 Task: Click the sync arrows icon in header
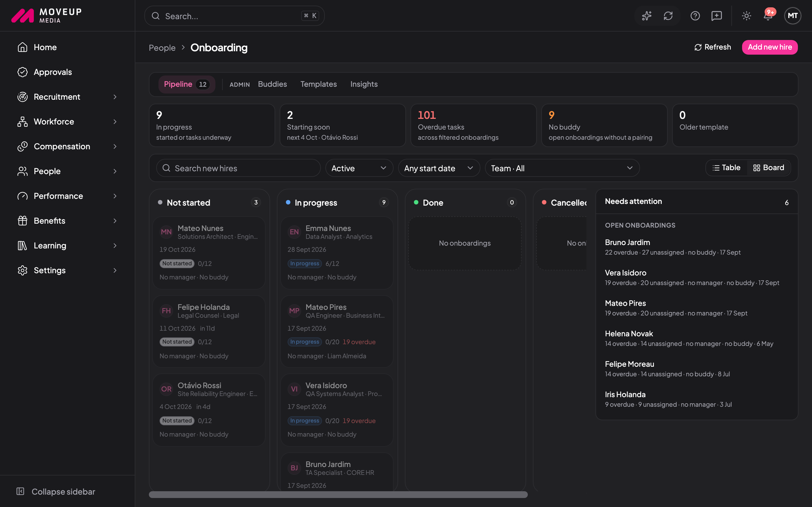click(668, 16)
